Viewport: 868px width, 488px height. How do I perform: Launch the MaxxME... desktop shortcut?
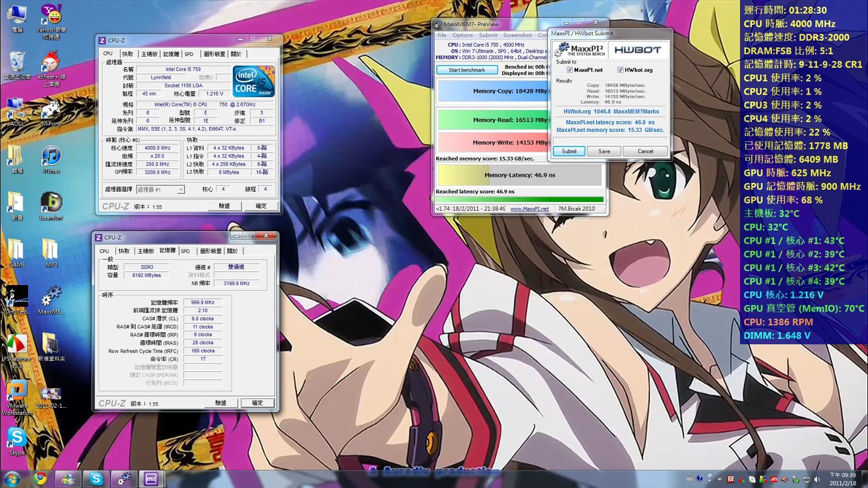[51, 300]
